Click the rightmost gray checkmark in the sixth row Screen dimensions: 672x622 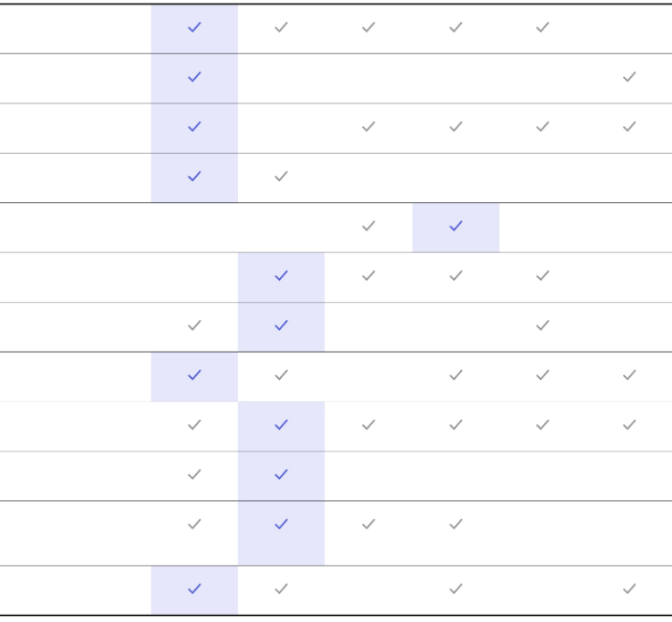tap(542, 276)
